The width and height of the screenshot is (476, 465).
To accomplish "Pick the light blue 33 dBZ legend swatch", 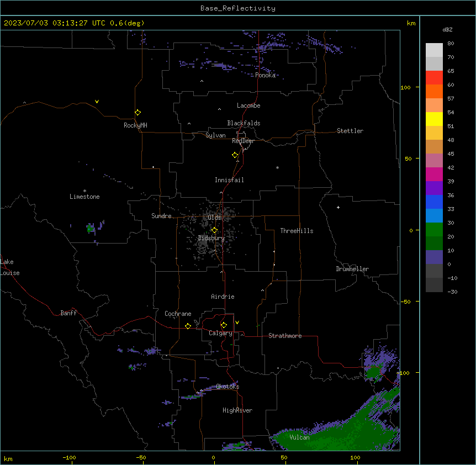I will (434, 216).
